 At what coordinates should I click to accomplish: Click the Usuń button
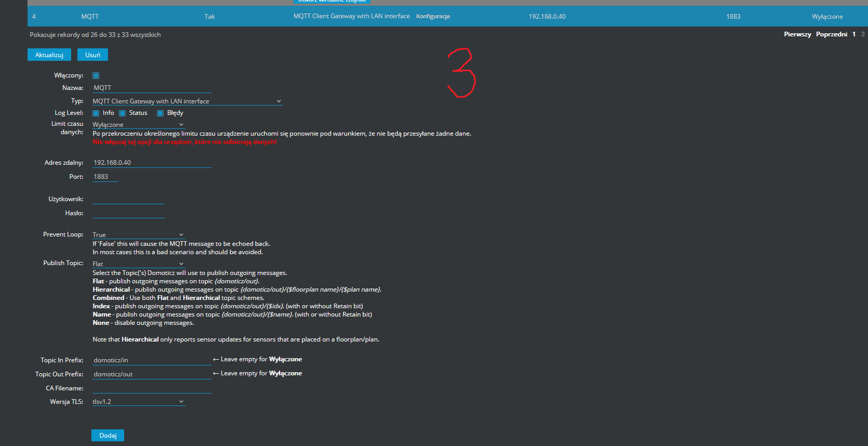pyautogui.click(x=92, y=55)
